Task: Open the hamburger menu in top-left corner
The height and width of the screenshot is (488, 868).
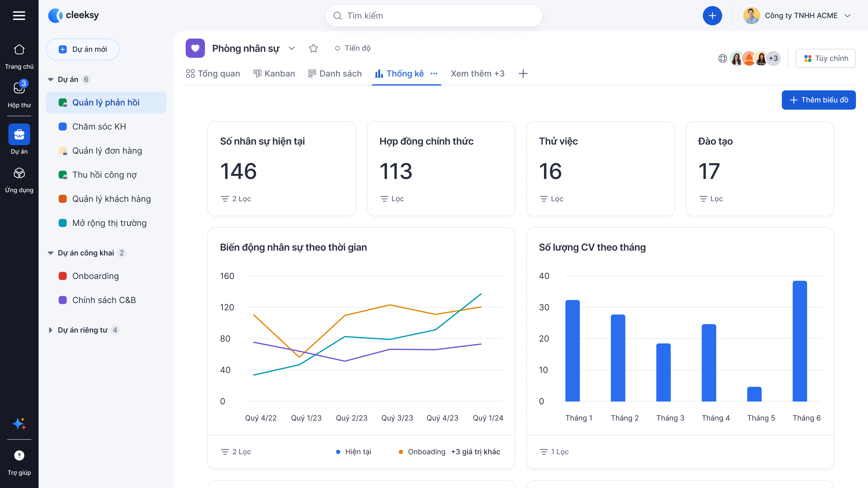Action: (x=19, y=15)
